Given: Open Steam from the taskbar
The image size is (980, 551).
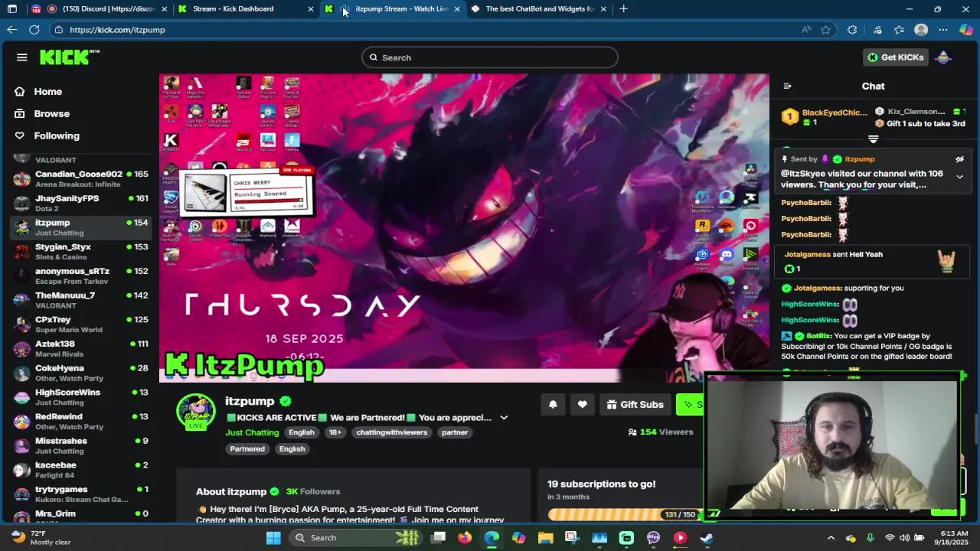Looking at the screenshot, I should pyautogui.click(x=707, y=538).
